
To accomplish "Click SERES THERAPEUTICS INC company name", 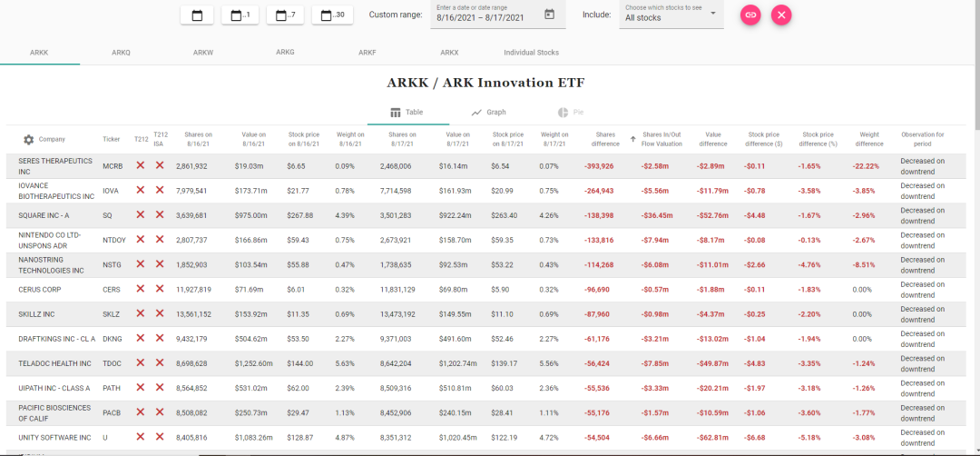I will (x=55, y=165).
